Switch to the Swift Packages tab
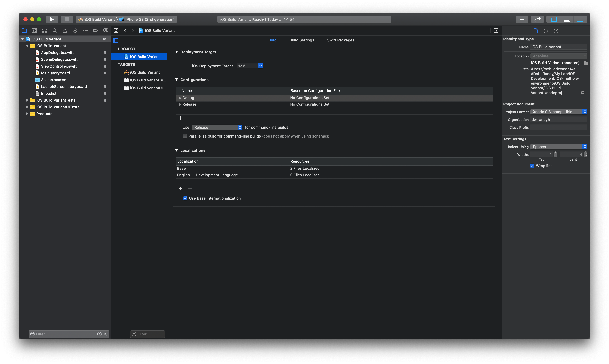The height and width of the screenshot is (364, 609). click(341, 40)
